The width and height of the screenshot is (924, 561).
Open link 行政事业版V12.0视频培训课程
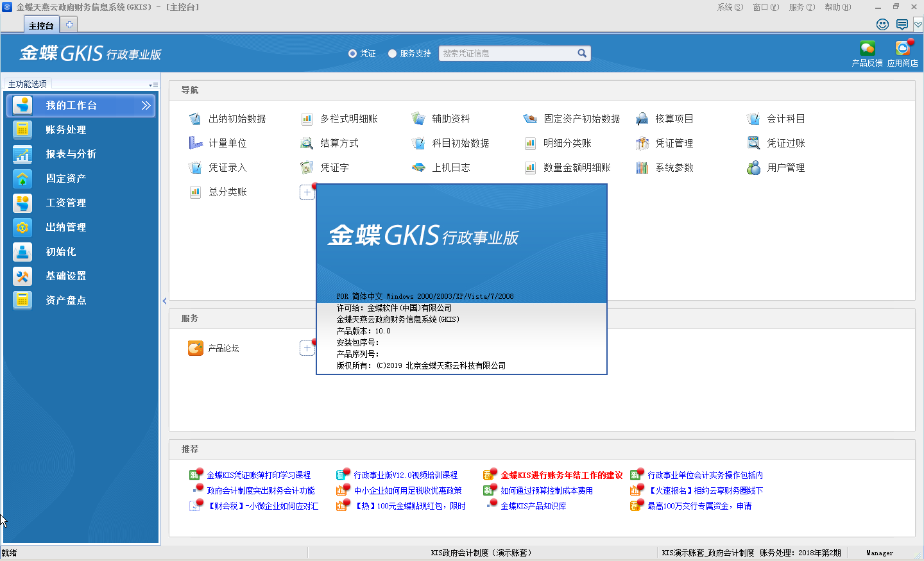coord(406,475)
